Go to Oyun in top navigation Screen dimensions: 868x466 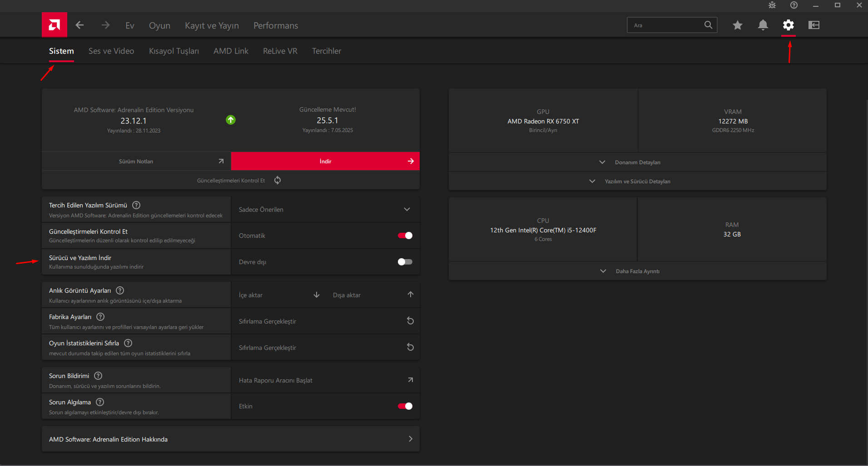click(159, 25)
